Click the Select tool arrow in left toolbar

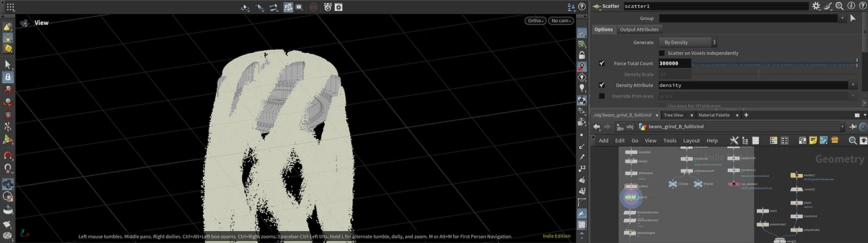click(x=8, y=64)
